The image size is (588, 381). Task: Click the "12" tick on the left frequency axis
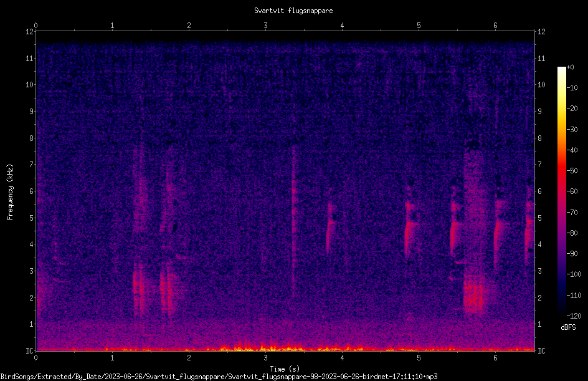coord(29,32)
